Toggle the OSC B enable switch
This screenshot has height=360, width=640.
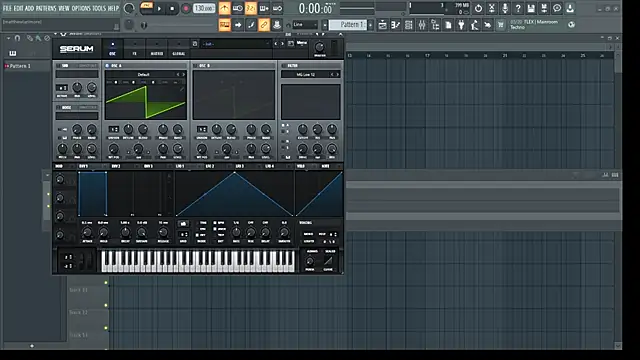click(195, 65)
